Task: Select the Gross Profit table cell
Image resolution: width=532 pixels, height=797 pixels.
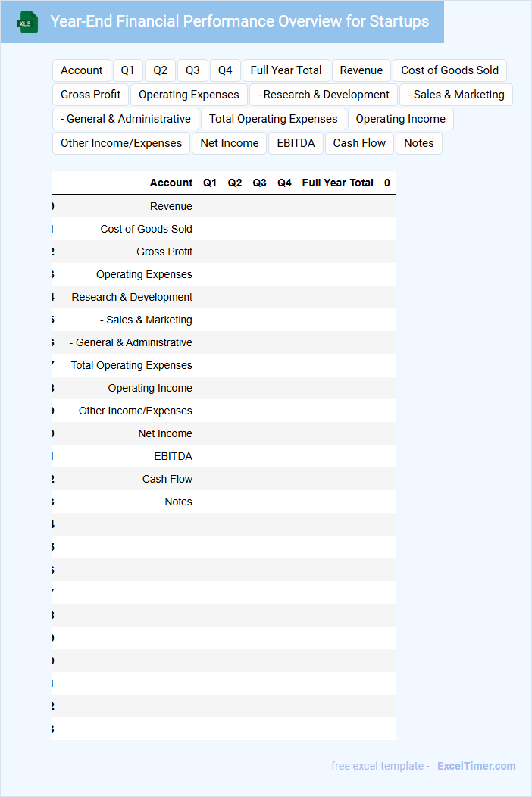Action: (164, 252)
